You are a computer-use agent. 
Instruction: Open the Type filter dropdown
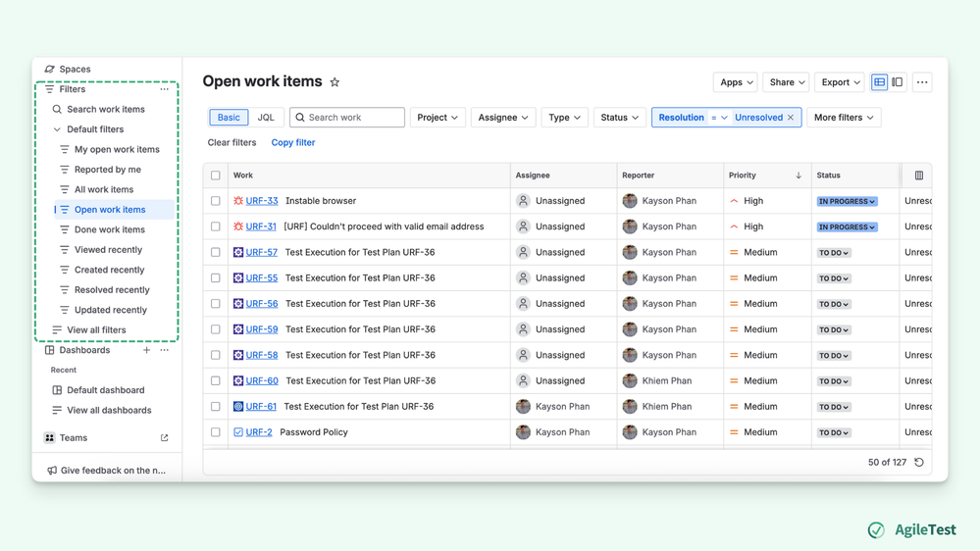[x=564, y=118]
